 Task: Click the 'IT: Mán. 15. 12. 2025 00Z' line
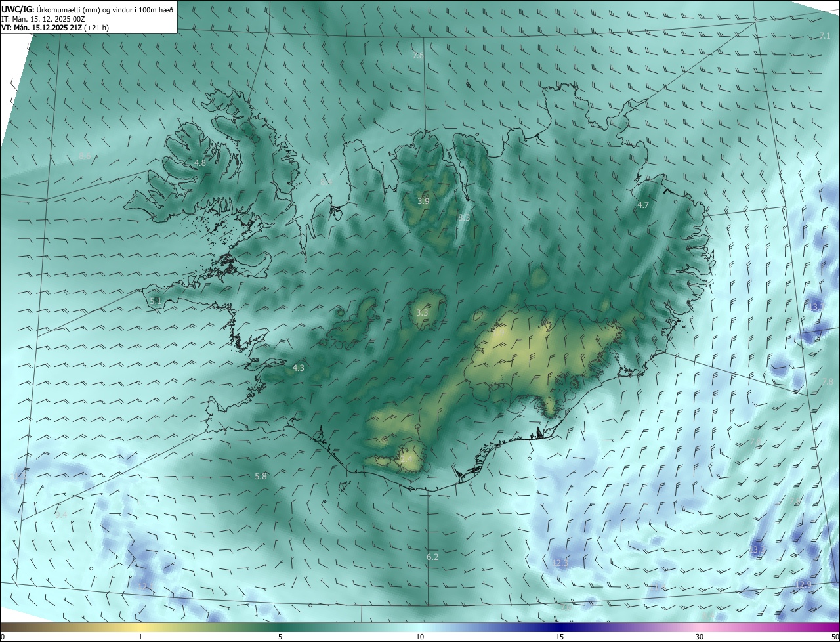[44, 18]
